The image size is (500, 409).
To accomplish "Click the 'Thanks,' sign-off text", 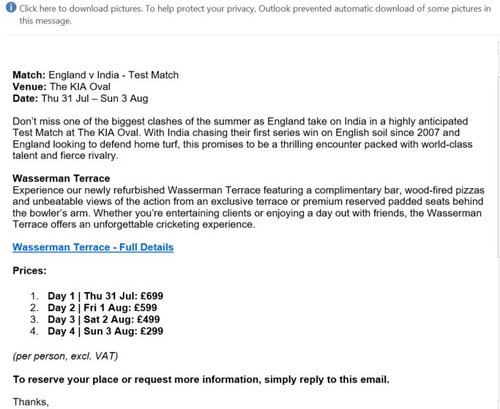I will [31, 402].
